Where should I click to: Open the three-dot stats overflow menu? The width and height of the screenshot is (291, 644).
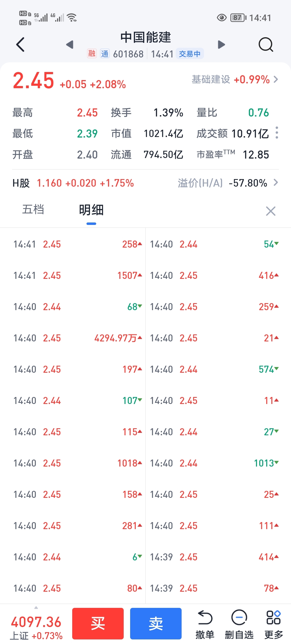277,133
